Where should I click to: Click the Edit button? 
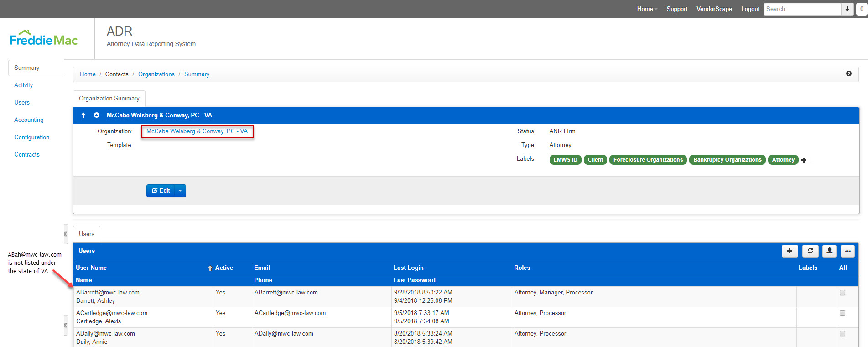click(161, 191)
